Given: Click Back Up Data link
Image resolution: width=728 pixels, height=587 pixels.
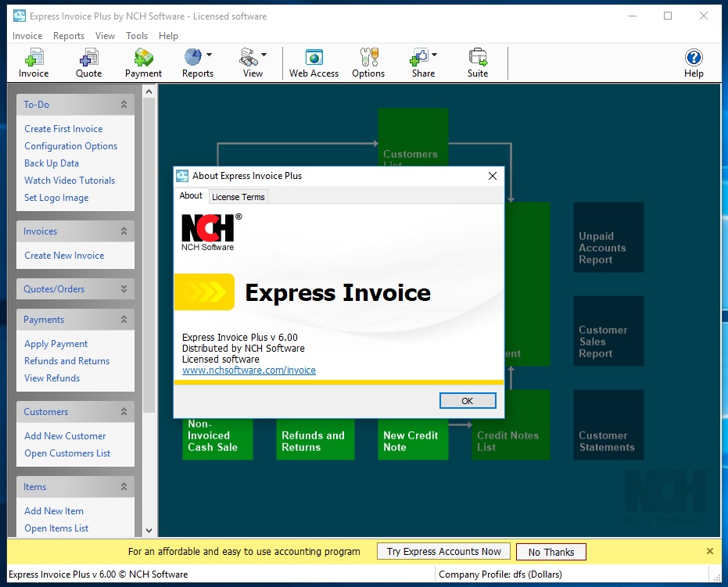Looking at the screenshot, I should tap(52, 163).
